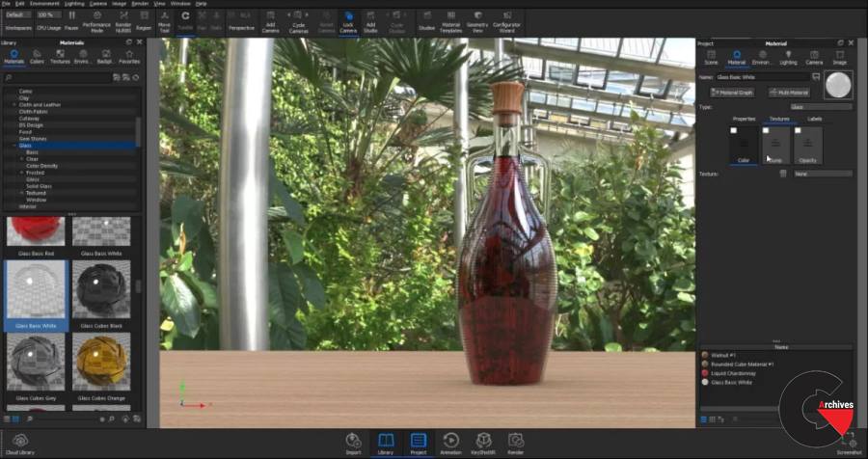Image resolution: width=868 pixels, height=459 pixels.
Task: Click the delete texture trash icon
Action: point(783,174)
